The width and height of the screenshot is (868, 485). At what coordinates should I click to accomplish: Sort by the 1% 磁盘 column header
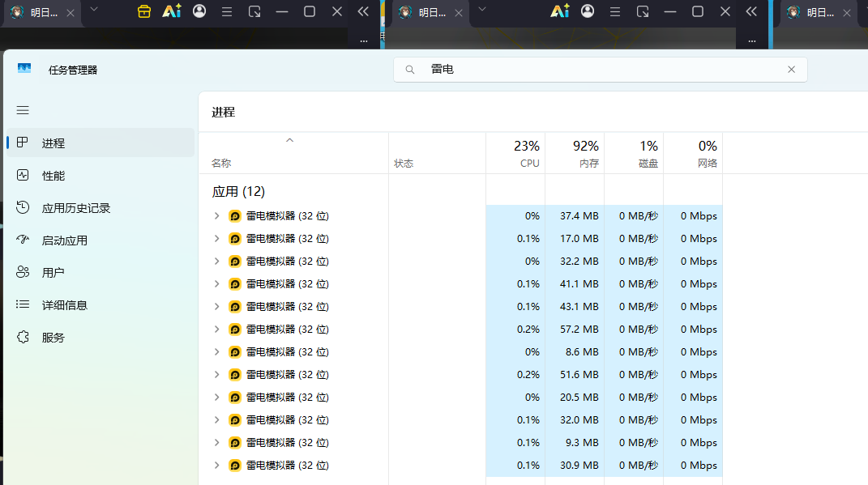634,153
